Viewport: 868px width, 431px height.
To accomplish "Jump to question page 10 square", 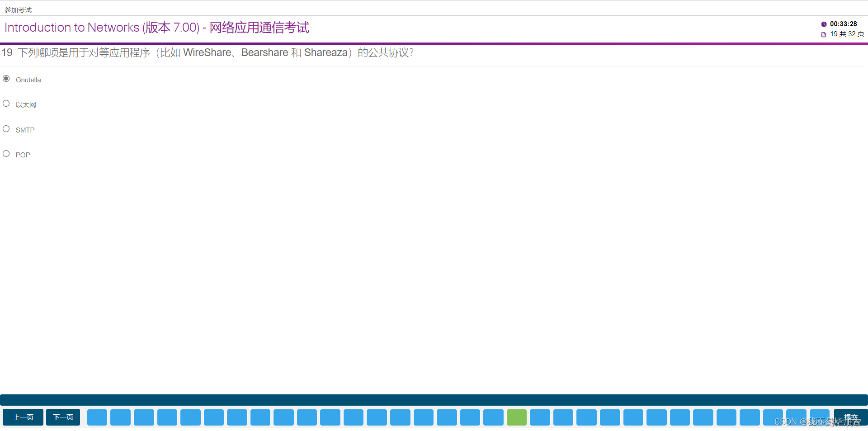I will (307, 417).
